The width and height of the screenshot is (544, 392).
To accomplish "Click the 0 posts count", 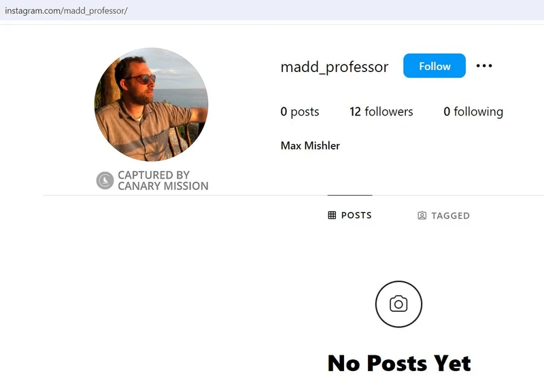I will tap(300, 111).
